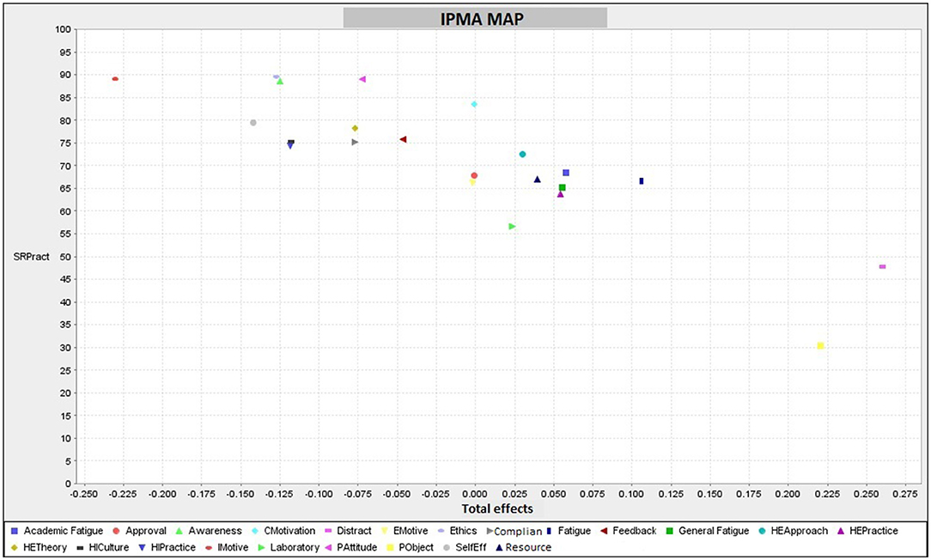Click the black HICulture data point in plot
The height and width of the screenshot is (560, 931).
(x=291, y=143)
